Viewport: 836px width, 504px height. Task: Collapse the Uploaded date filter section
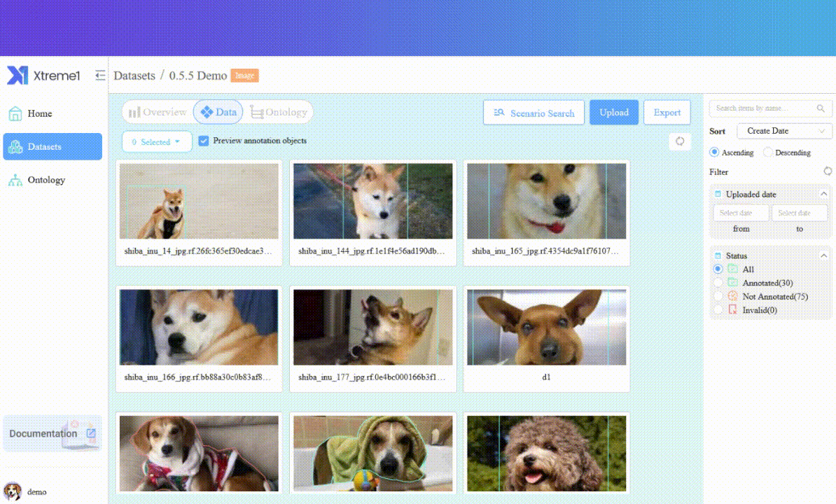pyautogui.click(x=823, y=194)
